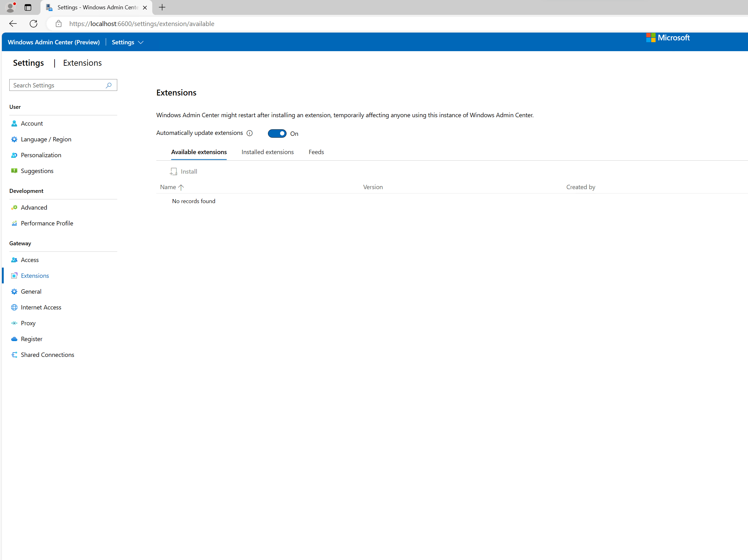Click the Language / Region gear icon
The image size is (748, 560).
pos(14,139)
